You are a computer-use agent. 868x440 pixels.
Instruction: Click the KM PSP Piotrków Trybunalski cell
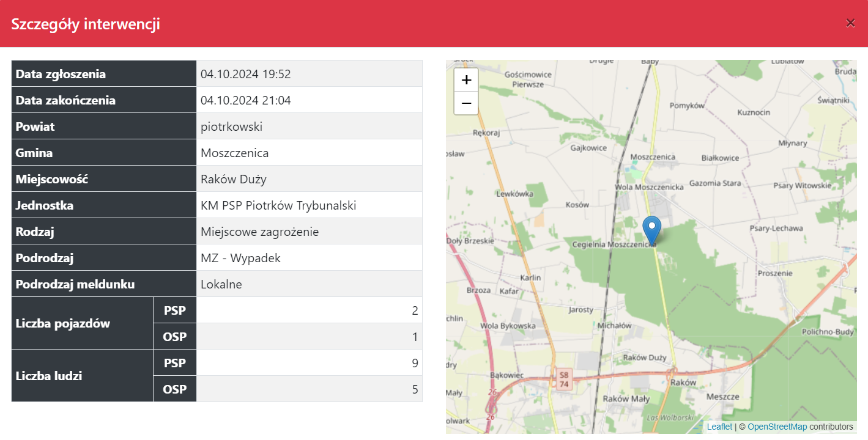(278, 205)
